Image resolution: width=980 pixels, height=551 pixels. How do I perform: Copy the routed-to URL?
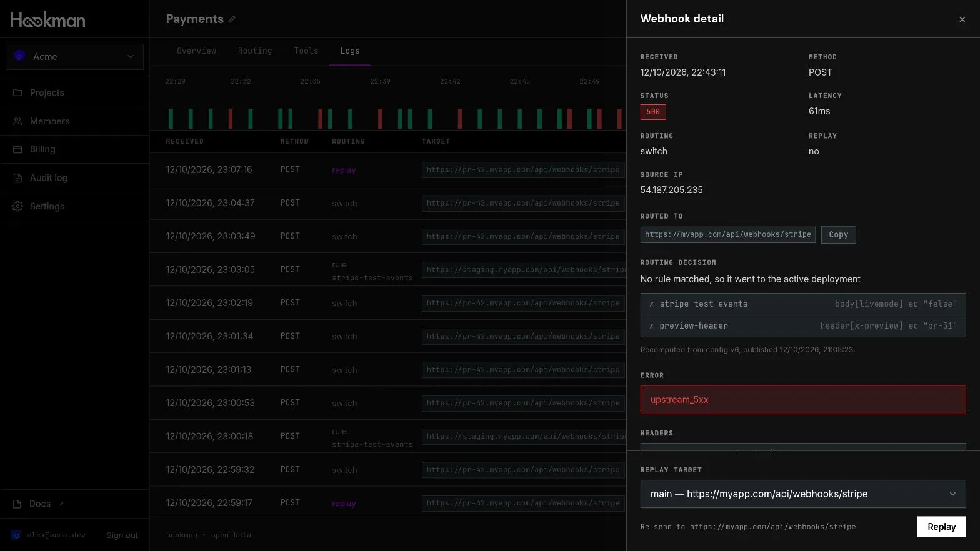(838, 234)
